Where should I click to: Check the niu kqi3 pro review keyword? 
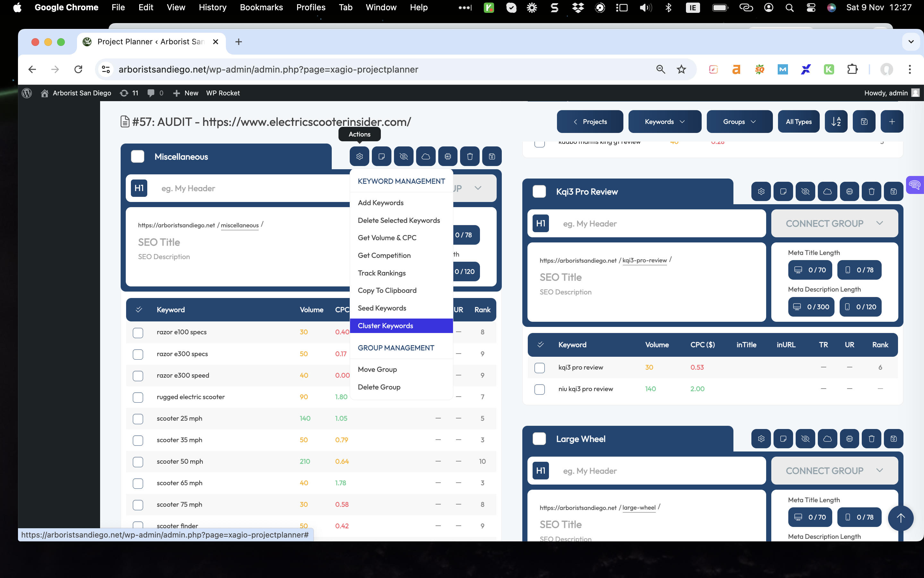[540, 390]
